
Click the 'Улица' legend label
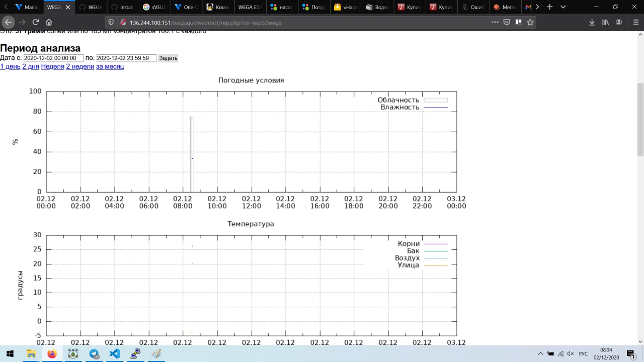click(x=408, y=265)
